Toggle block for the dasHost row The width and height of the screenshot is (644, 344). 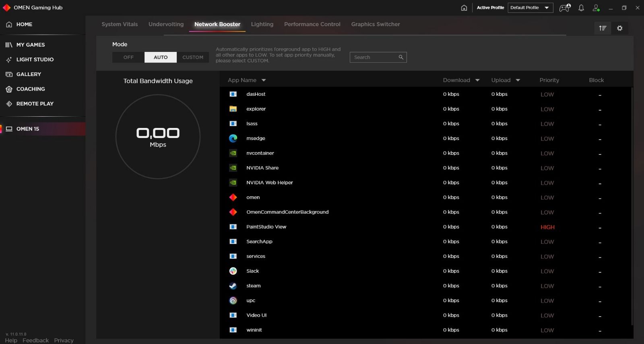point(600,95)
